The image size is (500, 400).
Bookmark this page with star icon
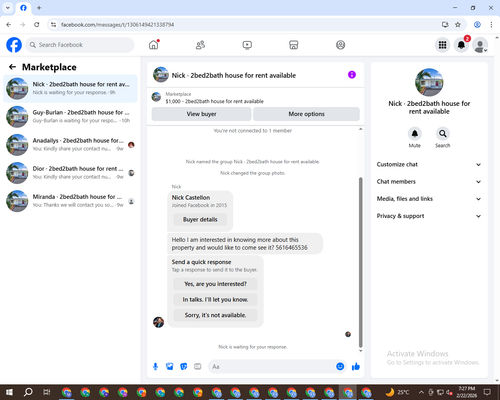(458, 24)
